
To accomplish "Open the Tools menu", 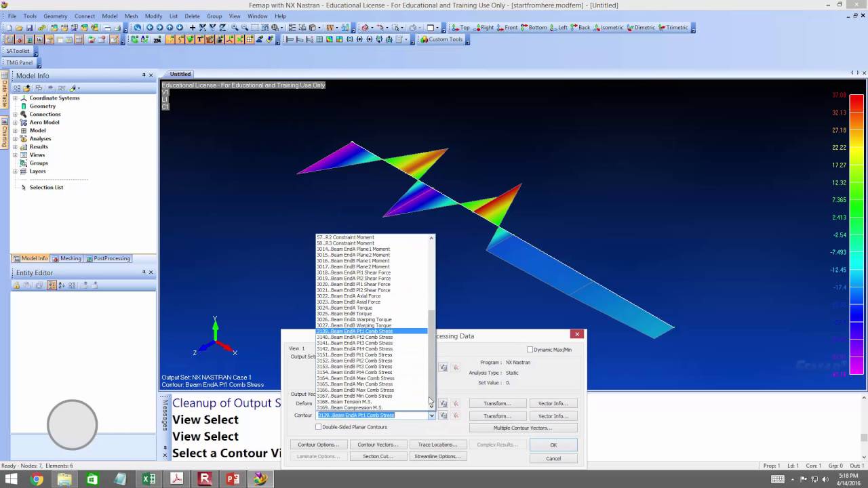I will [x=30, y=16].
